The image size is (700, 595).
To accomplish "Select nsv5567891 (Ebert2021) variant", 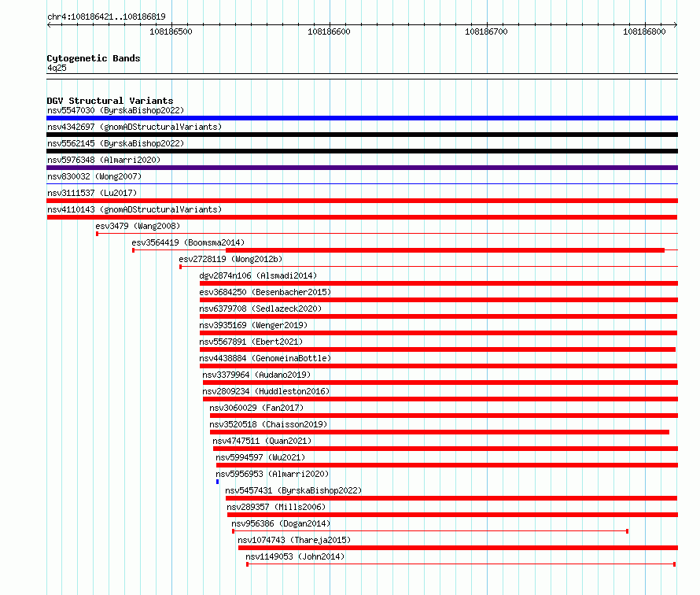I will (x=251, y=342).
